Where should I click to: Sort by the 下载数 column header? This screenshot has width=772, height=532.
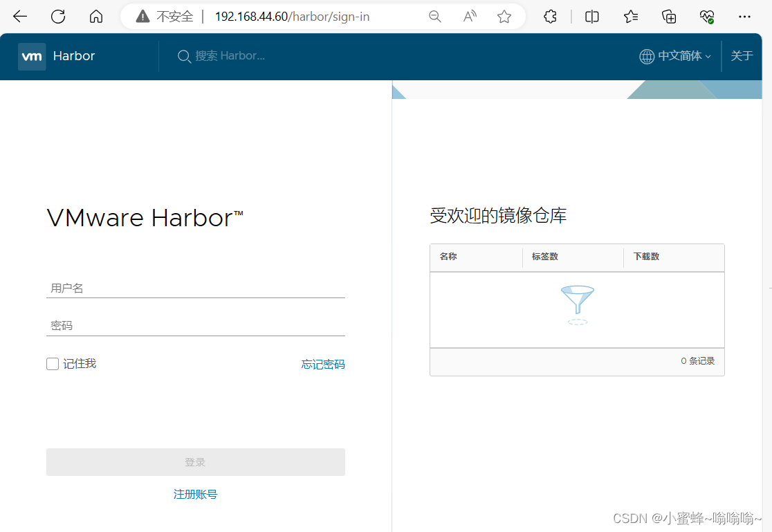[x=646, y=257]
